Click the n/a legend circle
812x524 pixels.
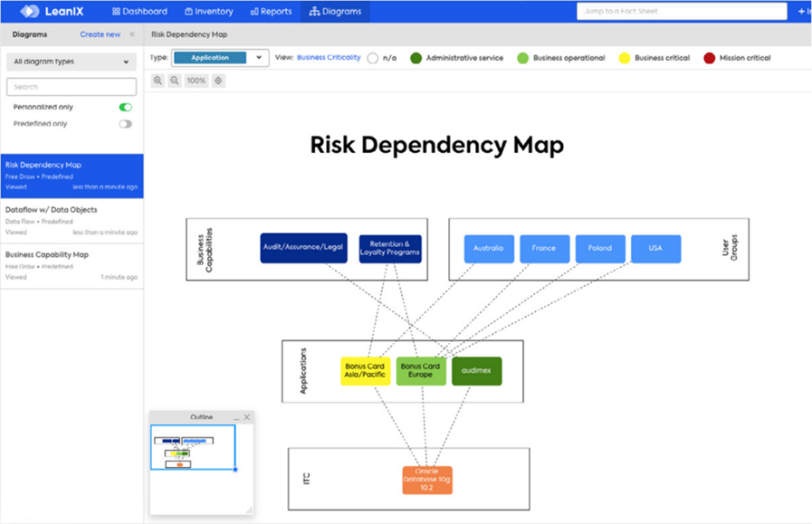coord(373,58)
